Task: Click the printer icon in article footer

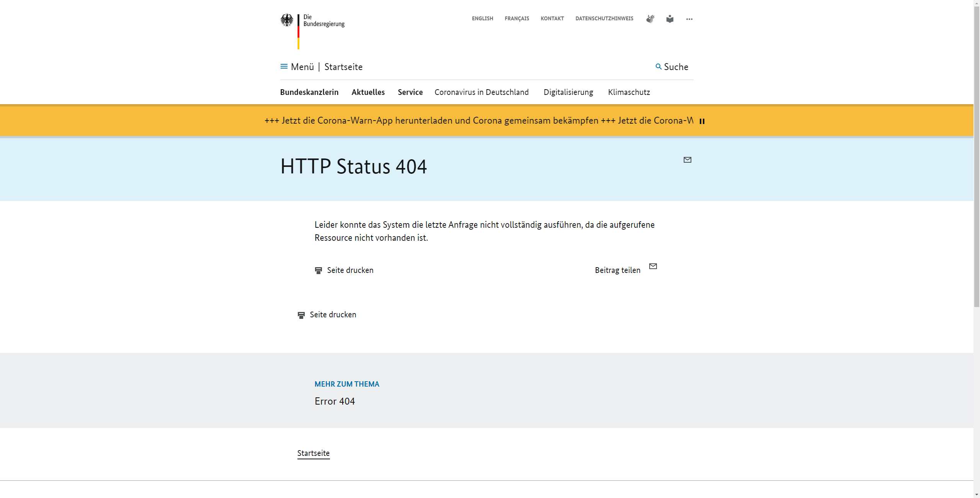Action: pyautogui.click(x=318, y=271)
